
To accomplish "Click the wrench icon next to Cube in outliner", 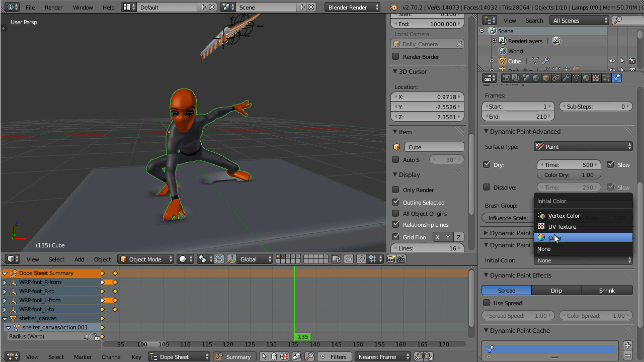I will [545, 61].
